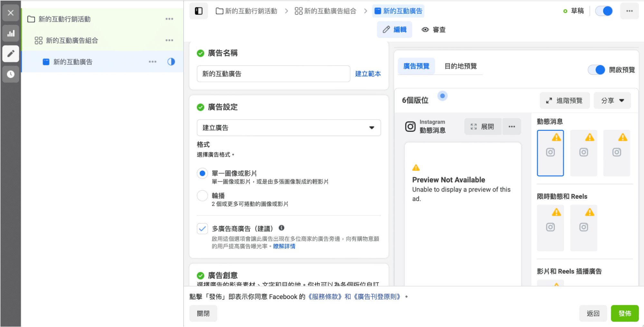Open options for 新的互動行銷活動 row
Viewport: 644px width, 327px height.
169,19
